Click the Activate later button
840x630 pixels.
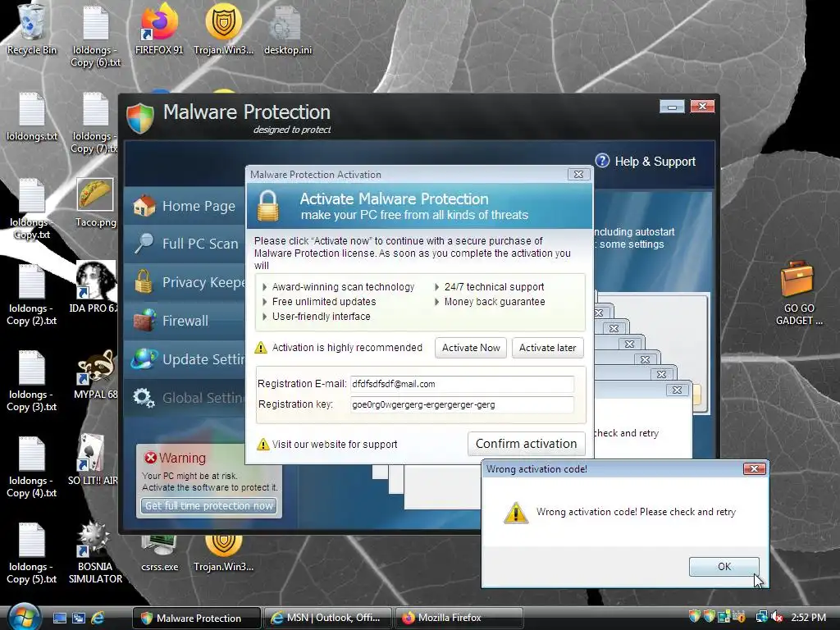click(547, 348)
